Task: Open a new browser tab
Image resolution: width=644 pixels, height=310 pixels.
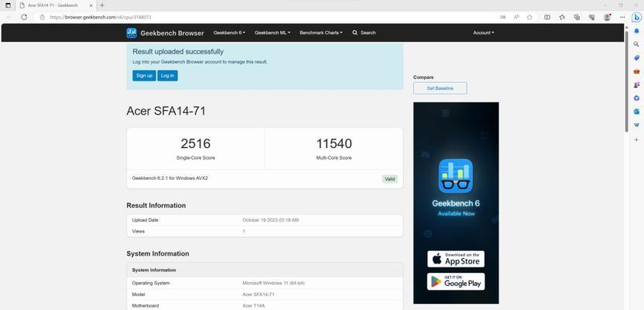Action: [102, 5]
